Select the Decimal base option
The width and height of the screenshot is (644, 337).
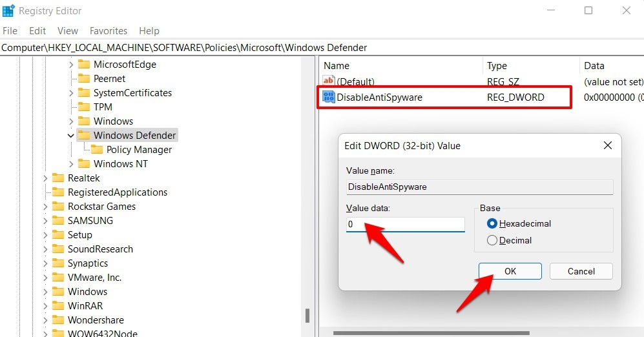(x=493, y=240)
